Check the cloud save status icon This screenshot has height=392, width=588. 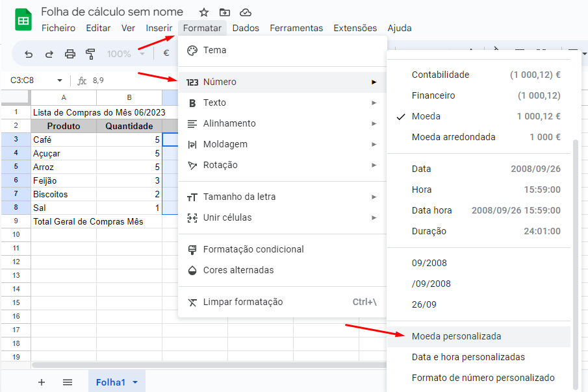coord(246,12)
